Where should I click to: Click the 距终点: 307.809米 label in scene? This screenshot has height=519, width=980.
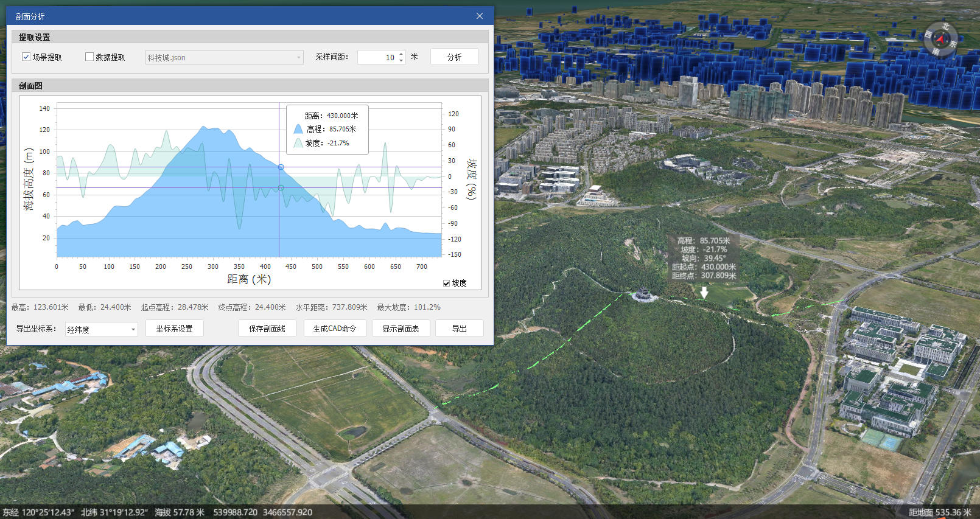tap(704, 276)
